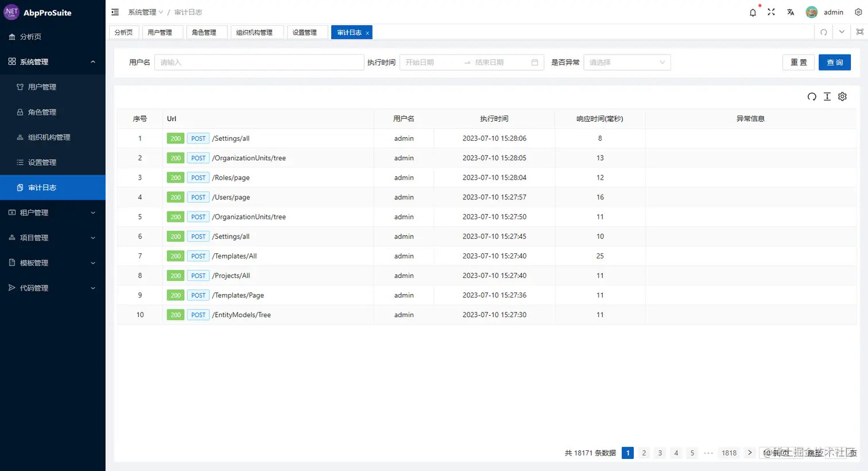Screen dimensions: 868x471
Task: Close the 审计日志 tab
Action: [367, 32]
